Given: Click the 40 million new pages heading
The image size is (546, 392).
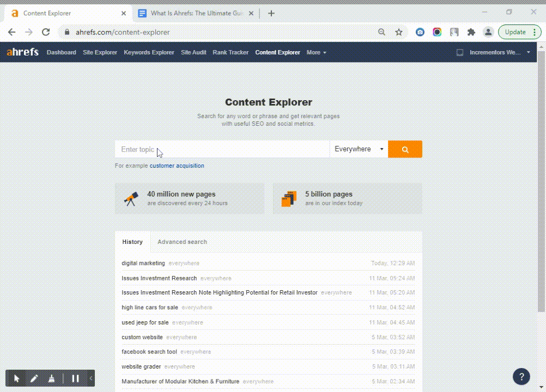Looking at the screenshot, I should (181, 194).
